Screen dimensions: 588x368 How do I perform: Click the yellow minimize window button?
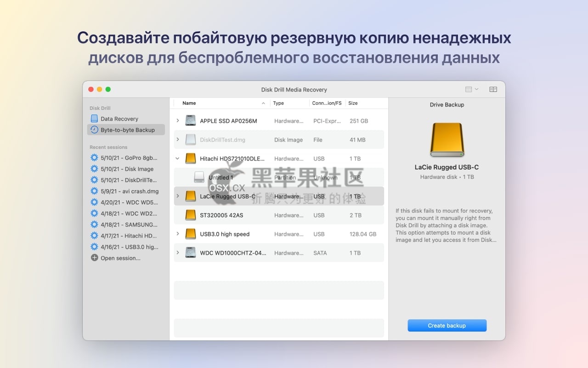pos(99,89)
